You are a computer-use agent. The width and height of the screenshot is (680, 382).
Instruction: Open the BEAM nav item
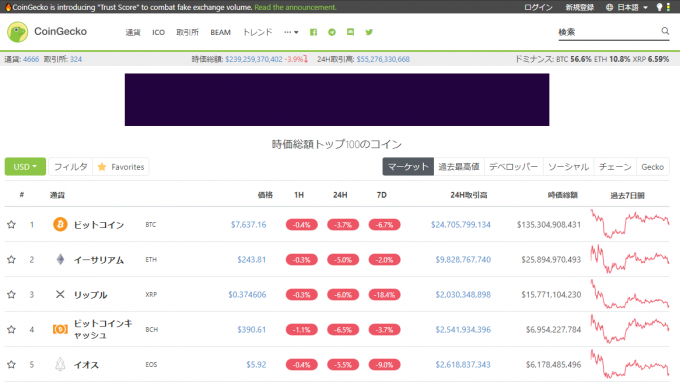(220, 32)
